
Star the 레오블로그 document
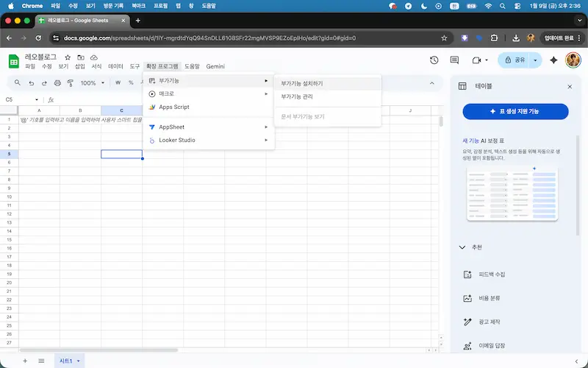coord(68,57)
